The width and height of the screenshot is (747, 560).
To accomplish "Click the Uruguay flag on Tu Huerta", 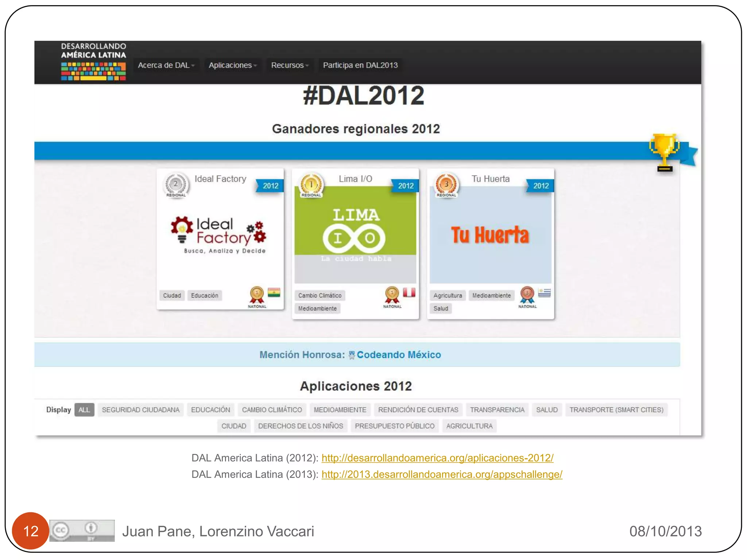I will [544, 292].
